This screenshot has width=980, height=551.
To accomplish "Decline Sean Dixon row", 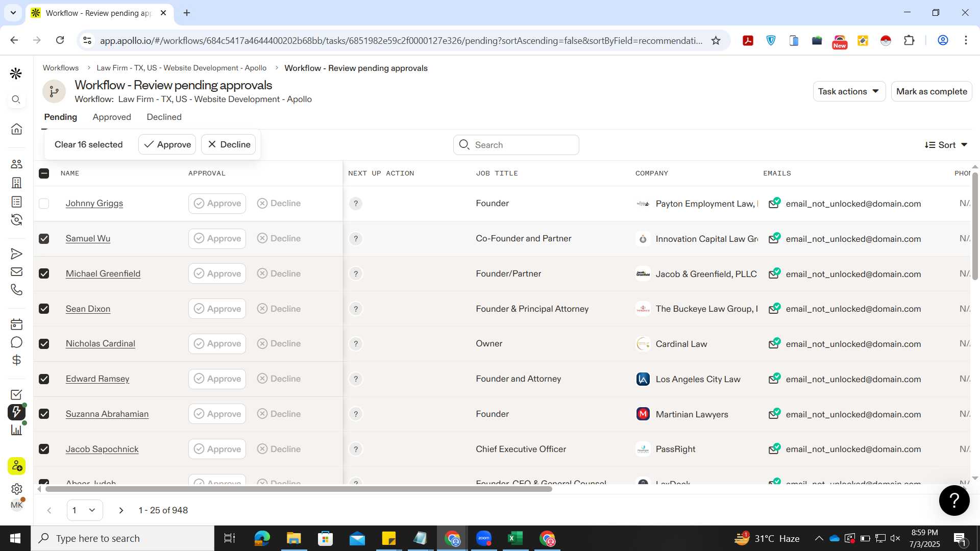I will pyautogui.click(x=279, y=309).
